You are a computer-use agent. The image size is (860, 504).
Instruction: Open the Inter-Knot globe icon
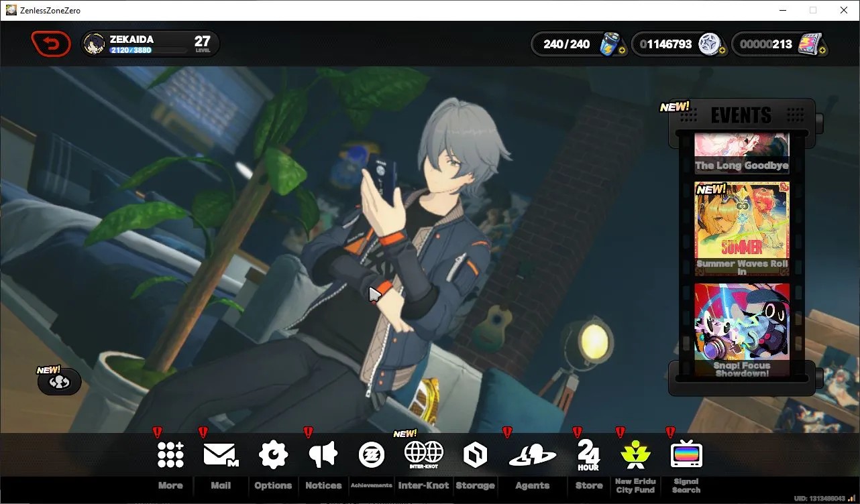pos(424,454)
